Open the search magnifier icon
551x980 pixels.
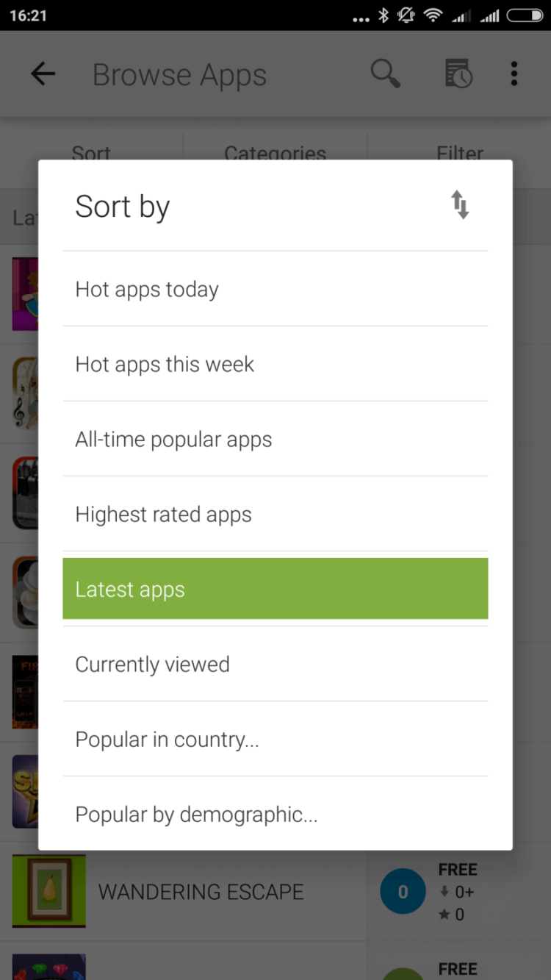click(x=385, y=74)
